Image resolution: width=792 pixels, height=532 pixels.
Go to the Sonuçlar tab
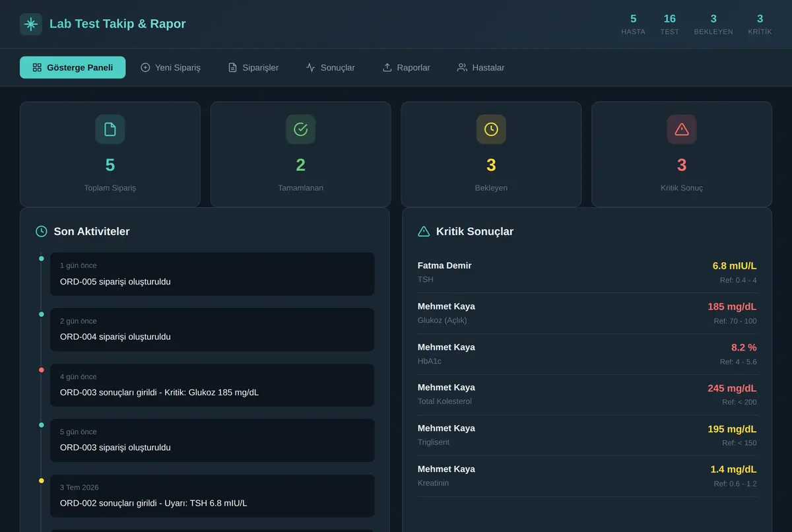pos(331,67)
